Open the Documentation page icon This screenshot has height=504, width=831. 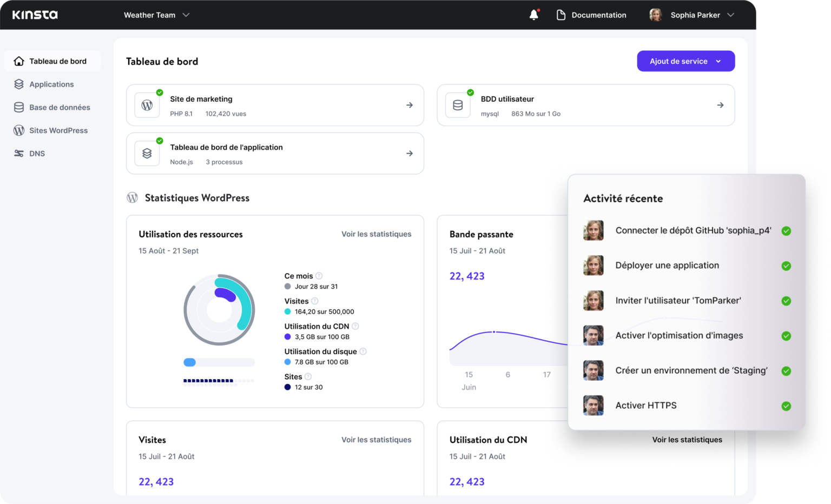(561, 15)
